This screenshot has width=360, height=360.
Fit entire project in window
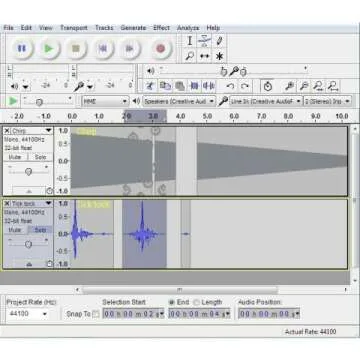tap(333, 86)
